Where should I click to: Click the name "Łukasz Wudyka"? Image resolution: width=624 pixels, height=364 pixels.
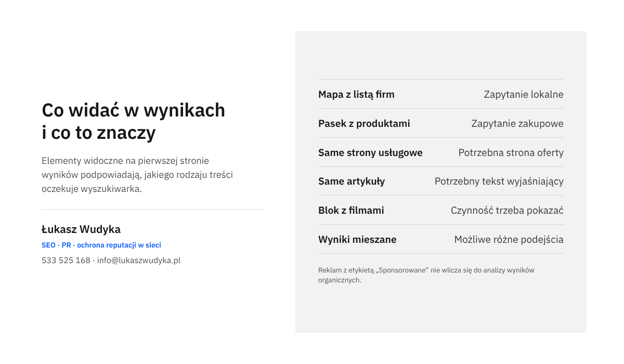[x=81, y=229]
